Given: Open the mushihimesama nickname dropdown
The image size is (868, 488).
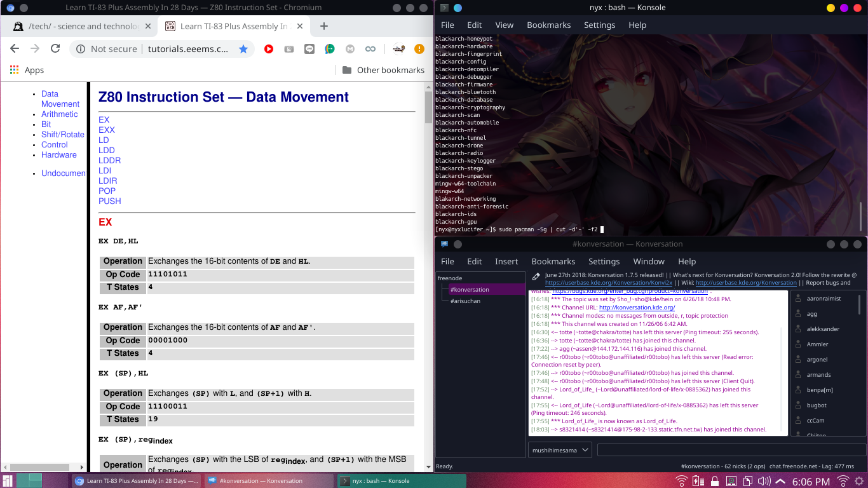Looking at the screenshot, I should pyautogui.click(x=560, y=450).
